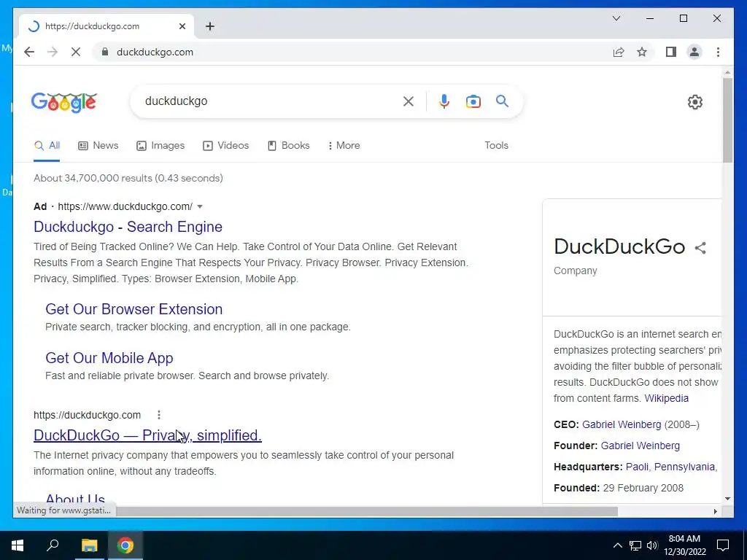Expand the ad URL dropdown arrow
Screen dimensions: 747x560
pyautogui.click(x=200, y=206)
